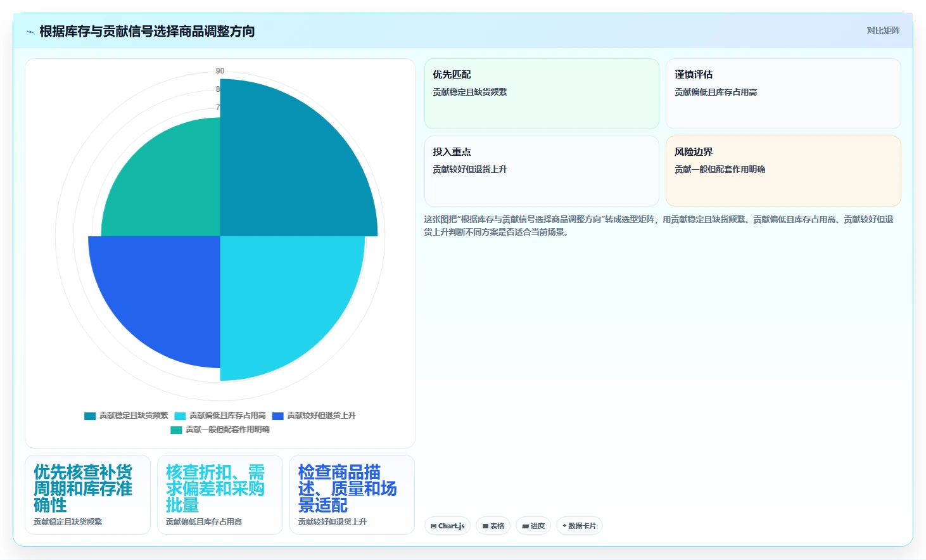Open the 优先匹配 matrix card

pos(542,94)
